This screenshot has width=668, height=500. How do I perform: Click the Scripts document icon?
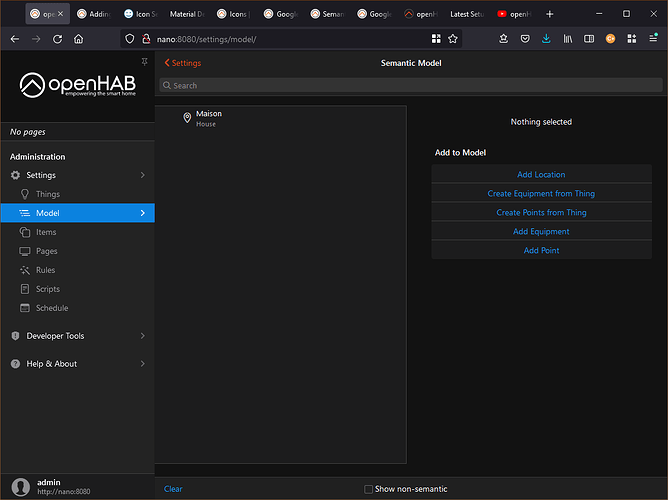click(25, 289)
